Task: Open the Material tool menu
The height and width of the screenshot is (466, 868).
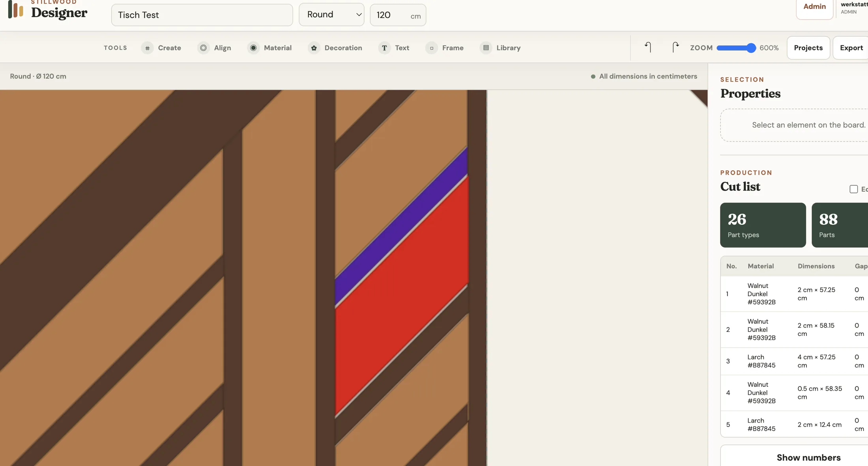Action: coord(269,48)
